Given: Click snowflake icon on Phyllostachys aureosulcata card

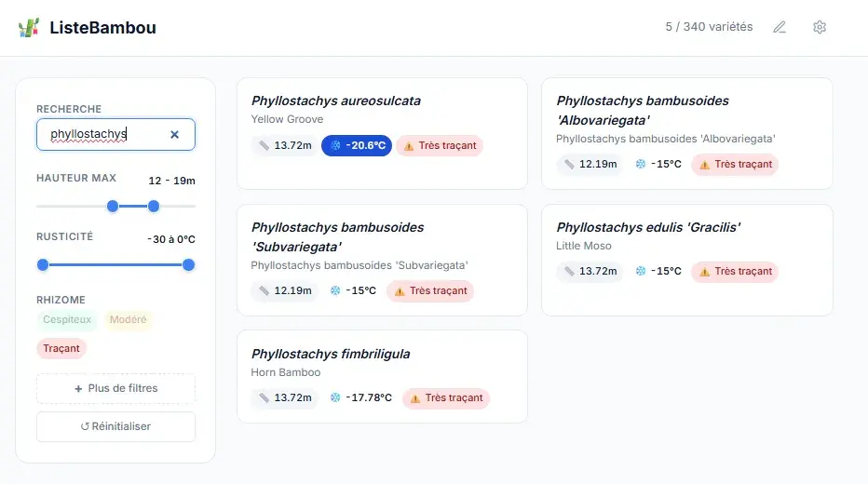Looking at the screenshot, I should [335, 145].
